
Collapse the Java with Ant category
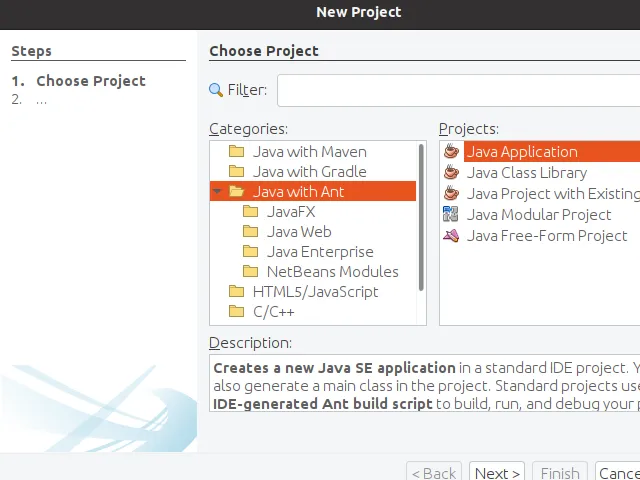coord(218,191)
